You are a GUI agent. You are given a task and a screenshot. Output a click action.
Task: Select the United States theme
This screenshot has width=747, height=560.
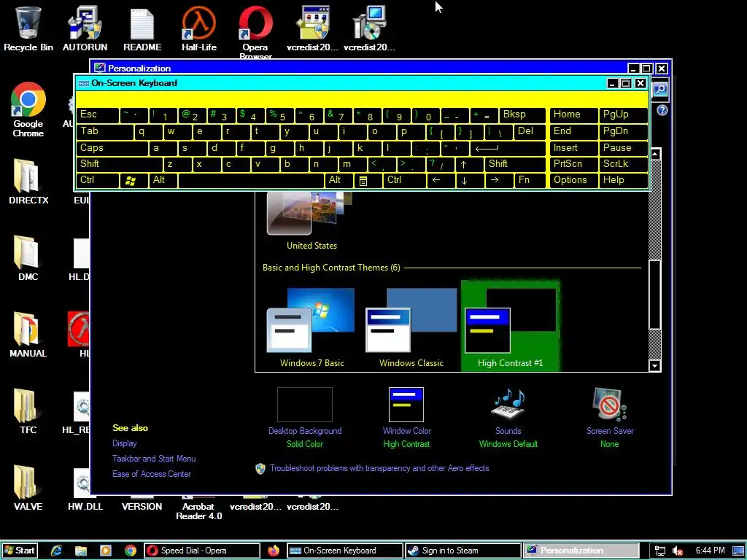coord(311,222)
